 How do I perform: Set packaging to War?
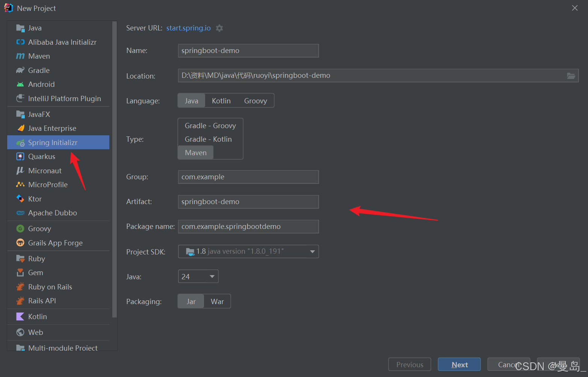217,301
